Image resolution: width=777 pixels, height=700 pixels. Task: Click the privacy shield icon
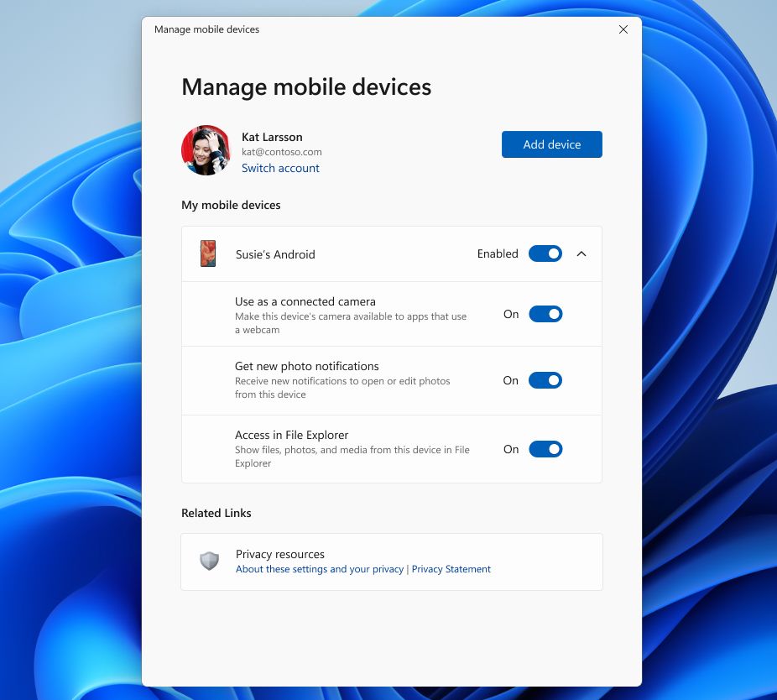pyautogui.click(x=209, y=562)
